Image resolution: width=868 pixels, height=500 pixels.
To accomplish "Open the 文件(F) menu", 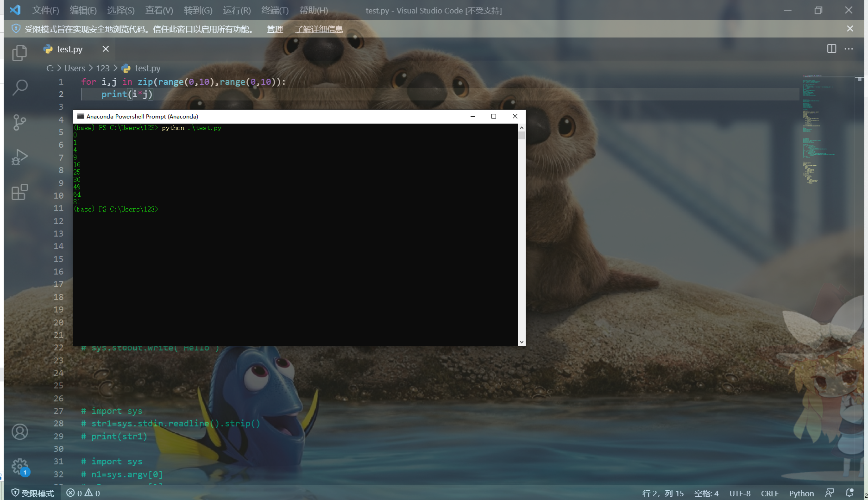I will click(x=45, y=10).
